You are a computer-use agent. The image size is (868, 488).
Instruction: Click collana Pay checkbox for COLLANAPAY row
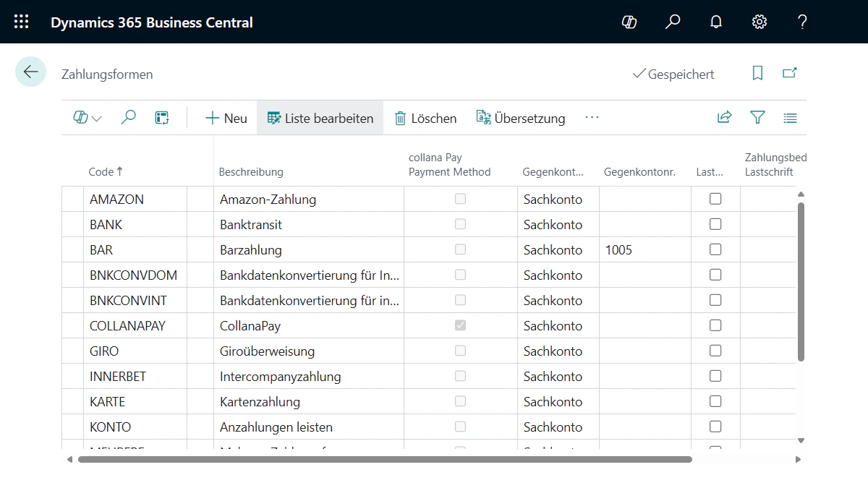point(460,325)
